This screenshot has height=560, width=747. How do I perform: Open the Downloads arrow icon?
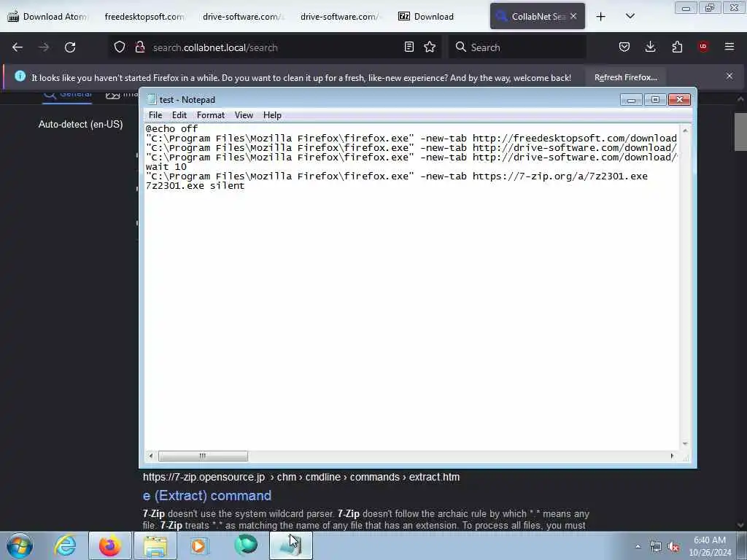coord(650,47)
